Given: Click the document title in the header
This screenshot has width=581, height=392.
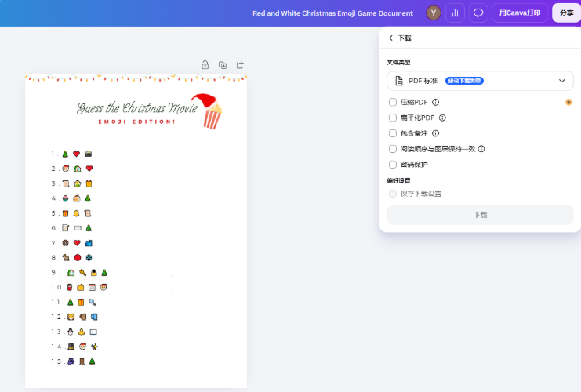Looking at the screenshot, I should point(332,13).
